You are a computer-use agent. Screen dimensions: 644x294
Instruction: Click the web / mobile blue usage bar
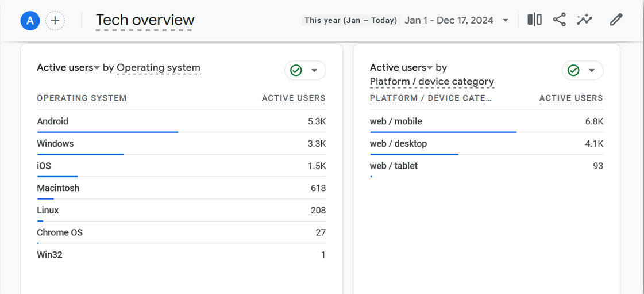[x=443, y=132]
